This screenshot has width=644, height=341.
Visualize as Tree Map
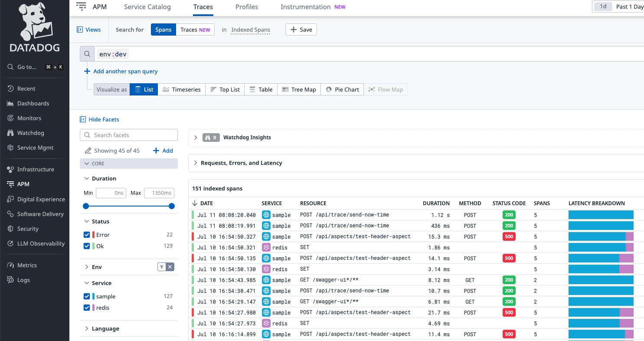[299, 89]
